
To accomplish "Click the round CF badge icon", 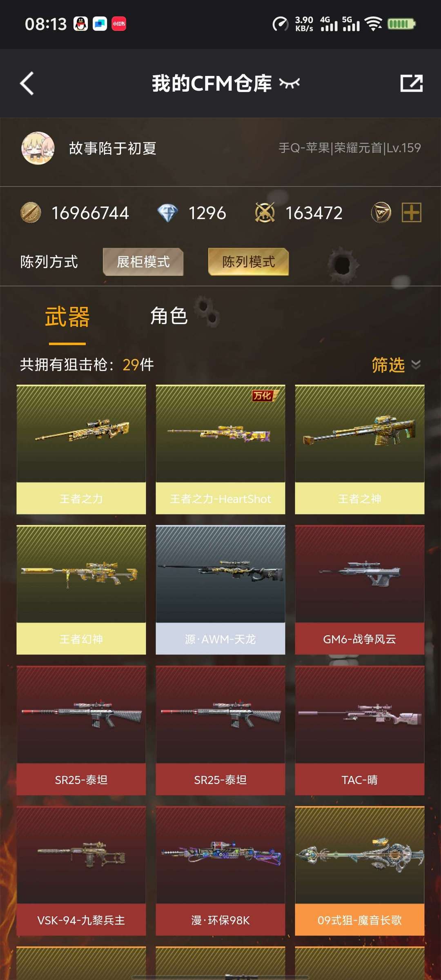I will (x=381, y=213).
